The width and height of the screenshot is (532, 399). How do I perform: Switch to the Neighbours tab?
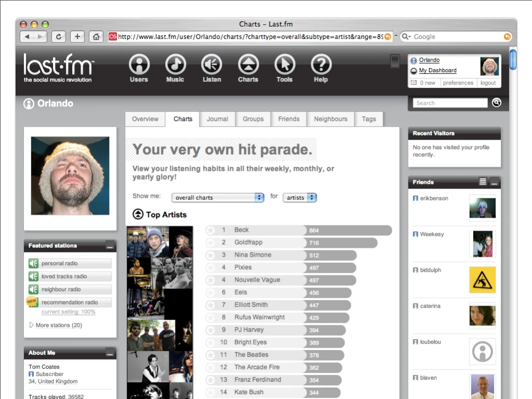[330, 119]
